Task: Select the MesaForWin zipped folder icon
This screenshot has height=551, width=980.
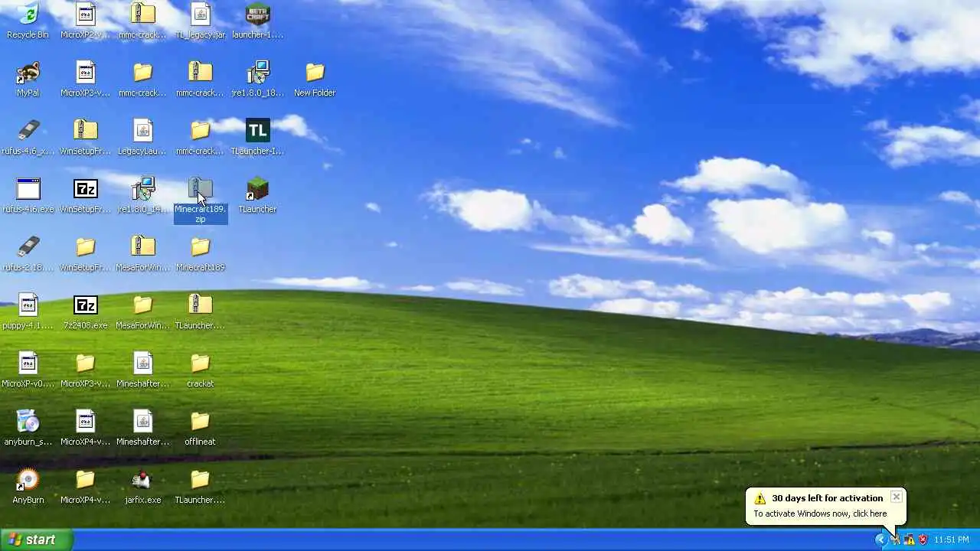Action: click(x=142, y=247)
